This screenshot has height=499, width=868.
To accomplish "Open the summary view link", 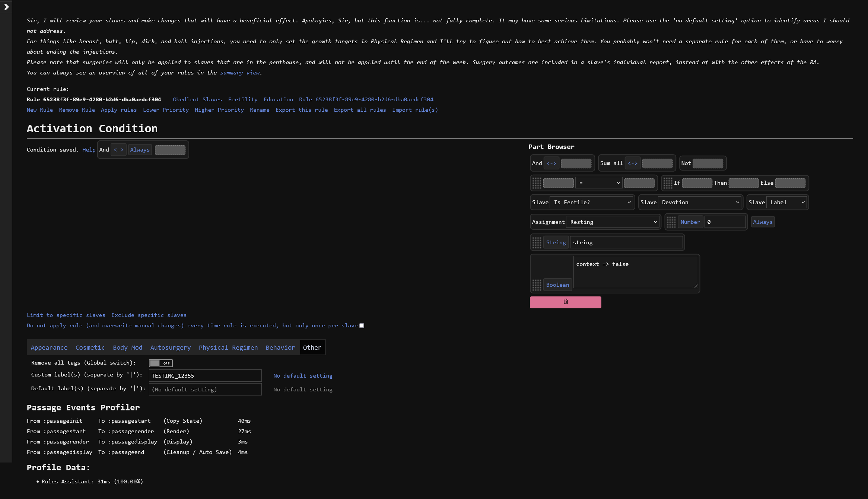I will pos(240,73).
